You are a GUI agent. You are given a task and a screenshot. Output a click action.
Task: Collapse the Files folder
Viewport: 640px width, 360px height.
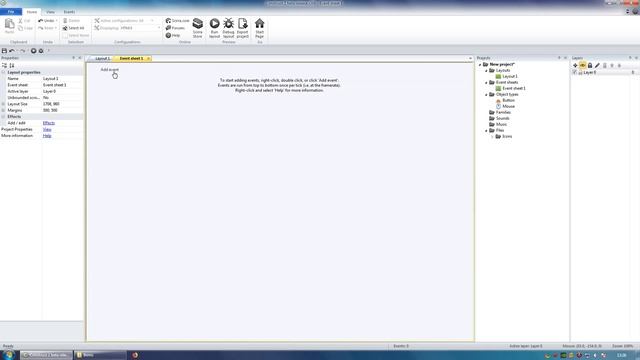click(486, 131)
